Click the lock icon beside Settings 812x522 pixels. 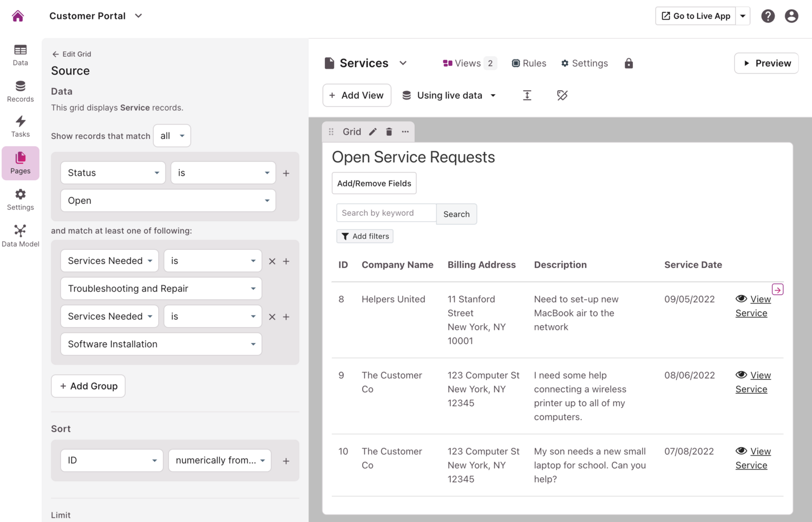tap(628, 63)
